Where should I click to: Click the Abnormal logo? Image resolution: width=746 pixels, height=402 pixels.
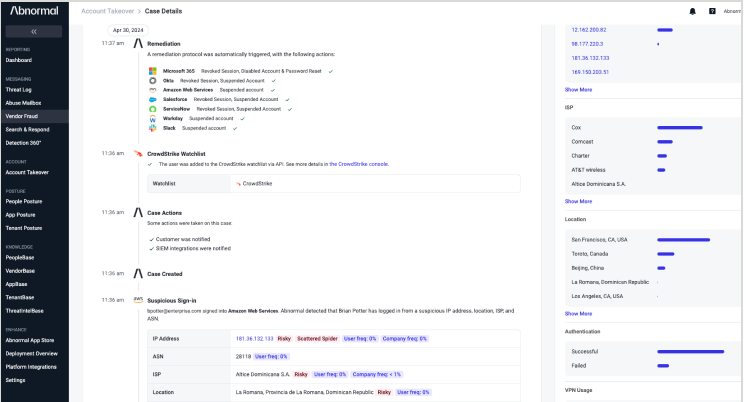(34, 10)
